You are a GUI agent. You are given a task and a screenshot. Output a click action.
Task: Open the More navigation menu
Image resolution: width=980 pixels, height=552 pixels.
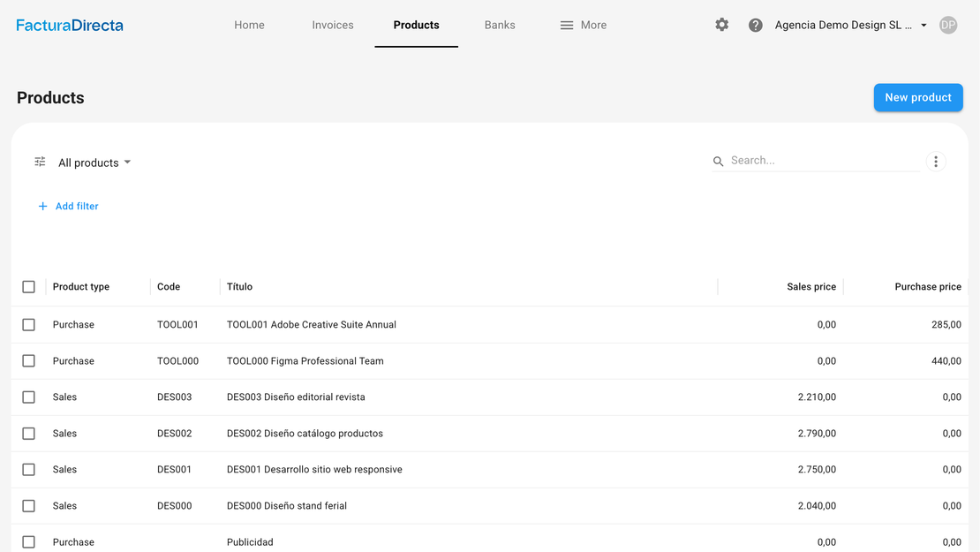point(593,25)
